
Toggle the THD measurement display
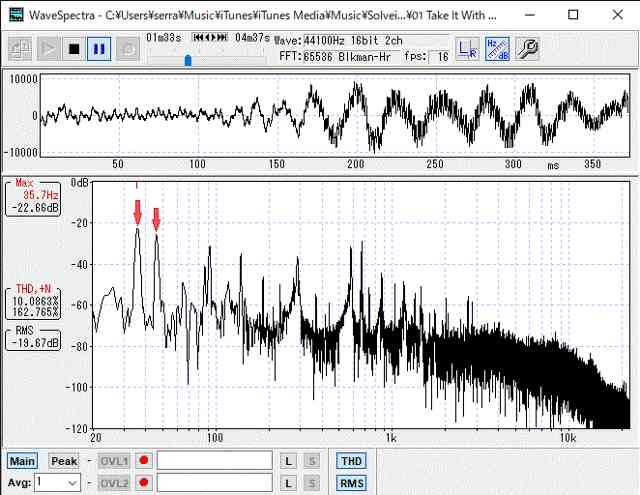click(x=351, y=461)
